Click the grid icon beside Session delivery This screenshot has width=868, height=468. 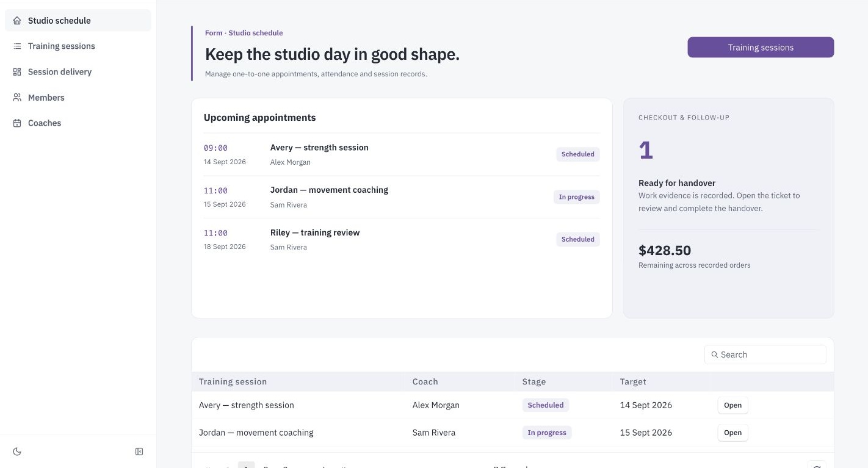click(17, 72)
